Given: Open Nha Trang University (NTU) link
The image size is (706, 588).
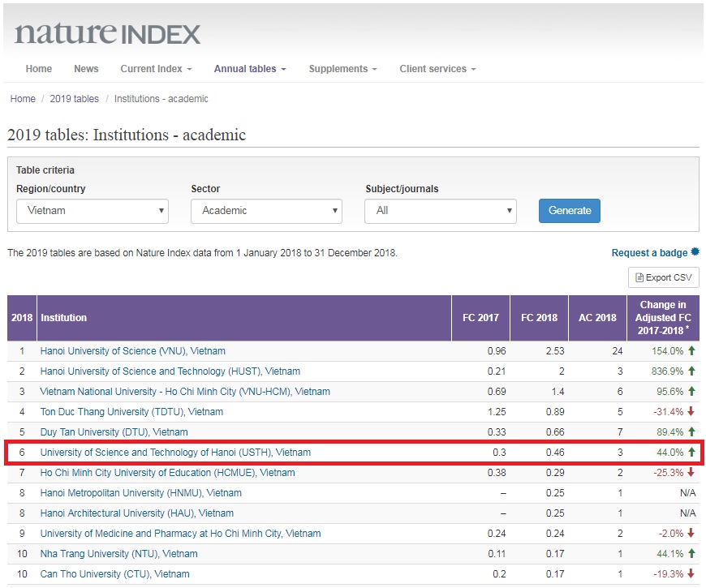Looking at the screenshot, I should pyautogui.click(x=118, y=554).
